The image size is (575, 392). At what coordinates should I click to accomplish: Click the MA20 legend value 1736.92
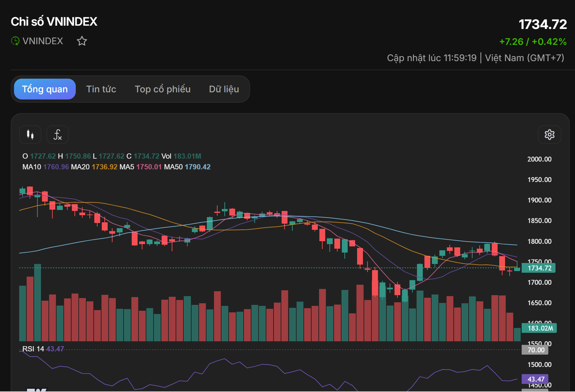coord(104,167)
